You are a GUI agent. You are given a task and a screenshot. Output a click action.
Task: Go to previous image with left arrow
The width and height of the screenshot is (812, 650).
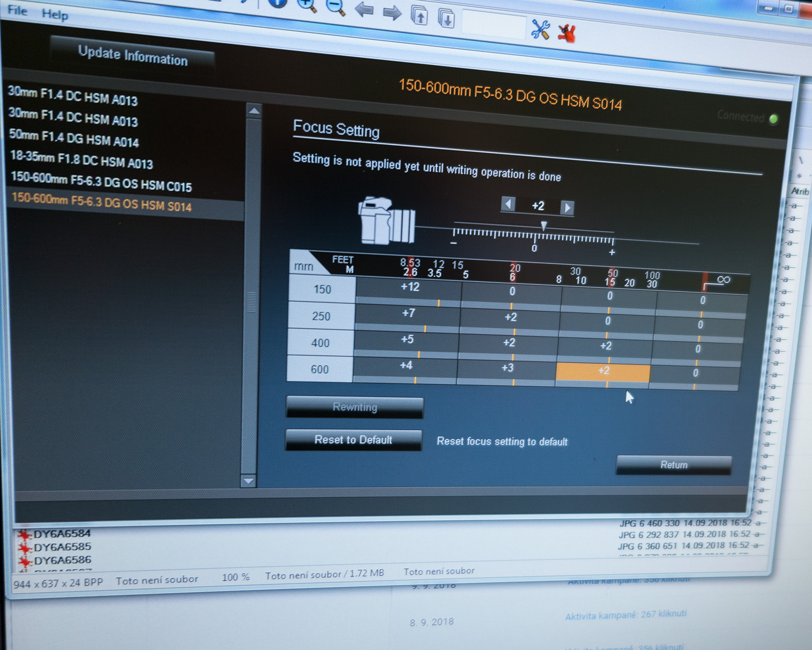pyautogui.click(x=364, y=9)
